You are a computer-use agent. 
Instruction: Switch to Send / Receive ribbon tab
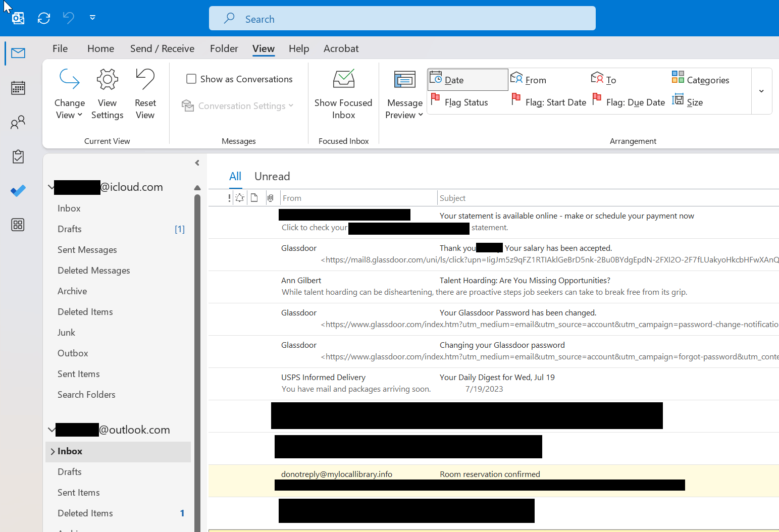pyautogui.click(x=162, y=48)
